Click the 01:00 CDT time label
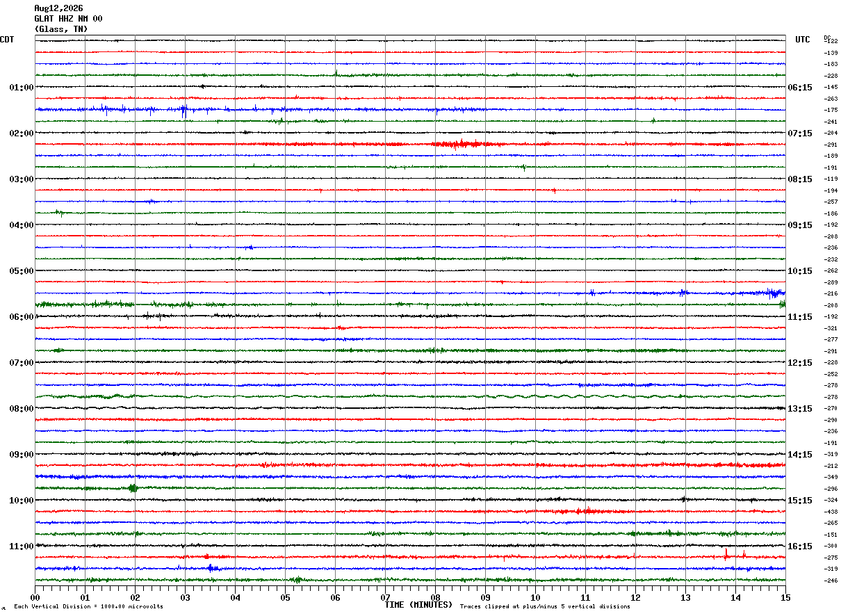This screenshot has height=616, width=841. click(21, 88)
